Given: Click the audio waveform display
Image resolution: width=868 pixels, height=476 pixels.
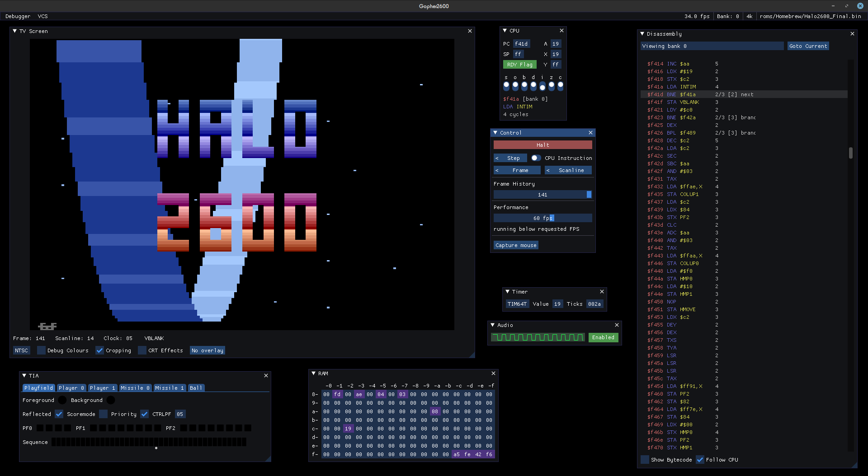Looking at the screenshot, I should (538, 337).
